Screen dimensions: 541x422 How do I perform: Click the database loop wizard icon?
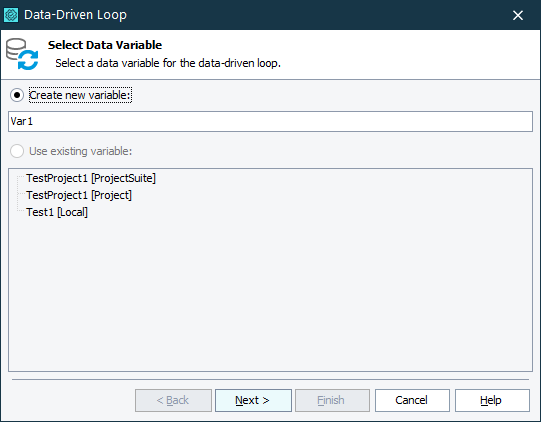click(x=22, y=54)
